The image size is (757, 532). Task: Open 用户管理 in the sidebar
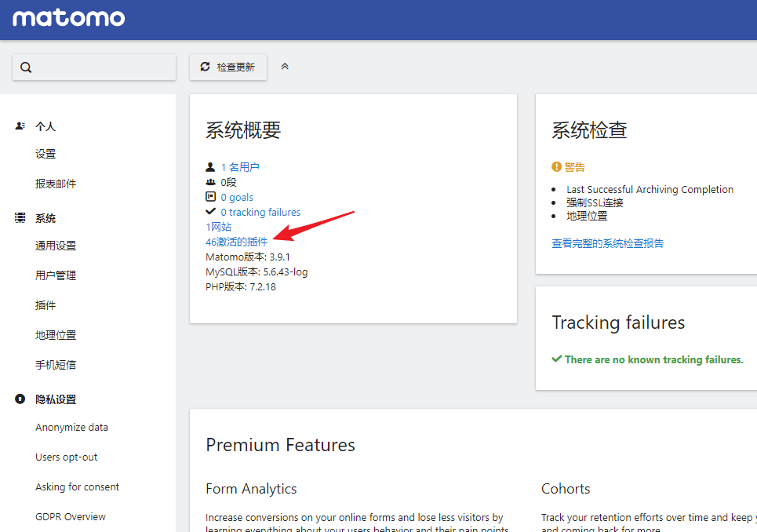point(56,275)
